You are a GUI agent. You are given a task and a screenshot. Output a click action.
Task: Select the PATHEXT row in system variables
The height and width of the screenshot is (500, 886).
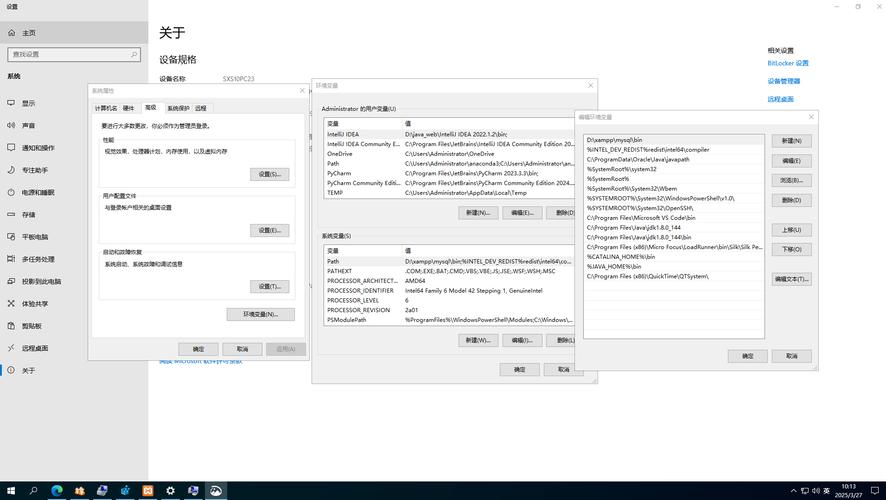[x=450, y=271]
